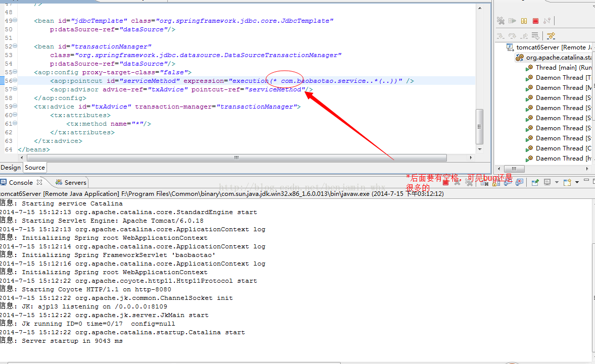
Task: Minimize the Console view panel
Action: coord(586,180)
